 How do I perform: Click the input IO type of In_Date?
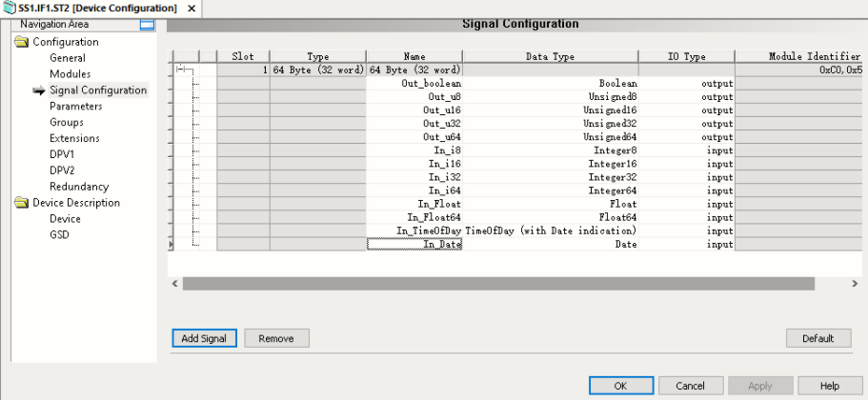coord(686,244)
